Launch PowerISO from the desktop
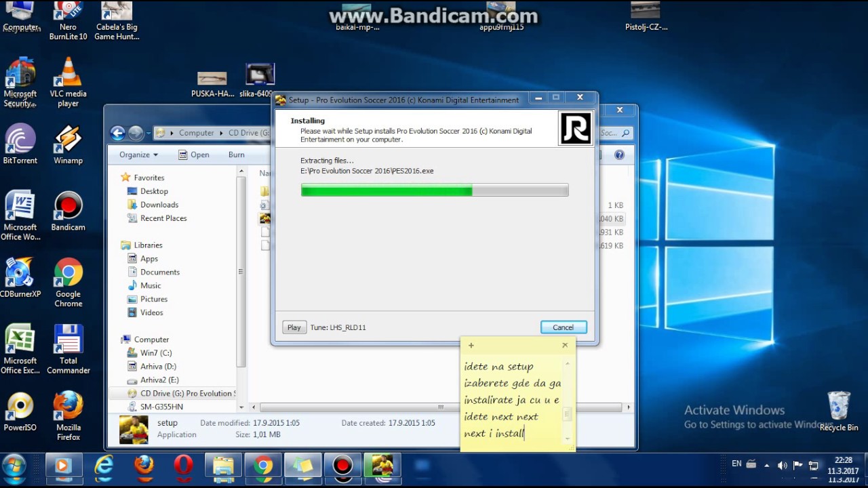 [20, 411]
